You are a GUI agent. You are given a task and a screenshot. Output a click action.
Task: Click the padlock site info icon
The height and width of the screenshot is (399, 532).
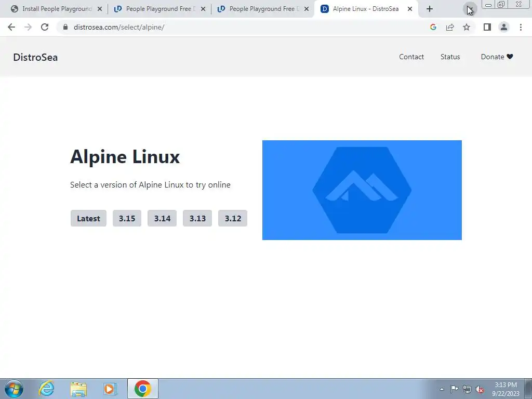click(x=65, y=27)
